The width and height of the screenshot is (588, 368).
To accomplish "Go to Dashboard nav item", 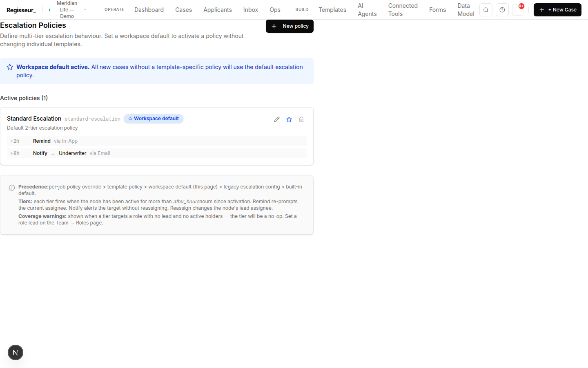I will click(149, 10).
